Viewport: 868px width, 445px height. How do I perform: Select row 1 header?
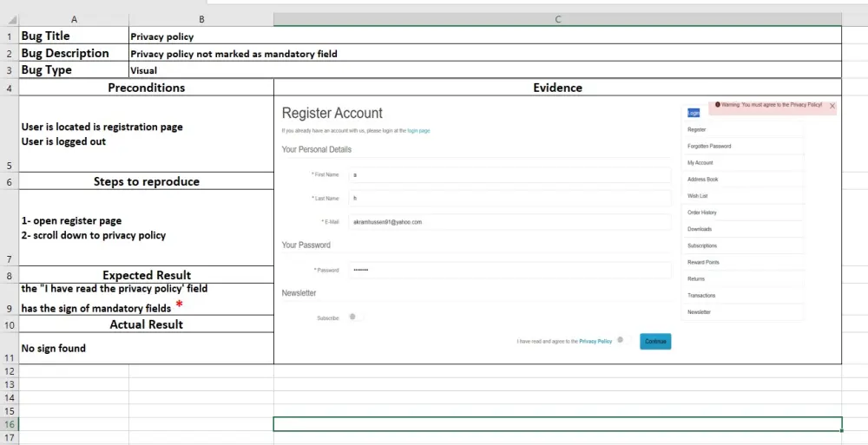coord(10,36)
